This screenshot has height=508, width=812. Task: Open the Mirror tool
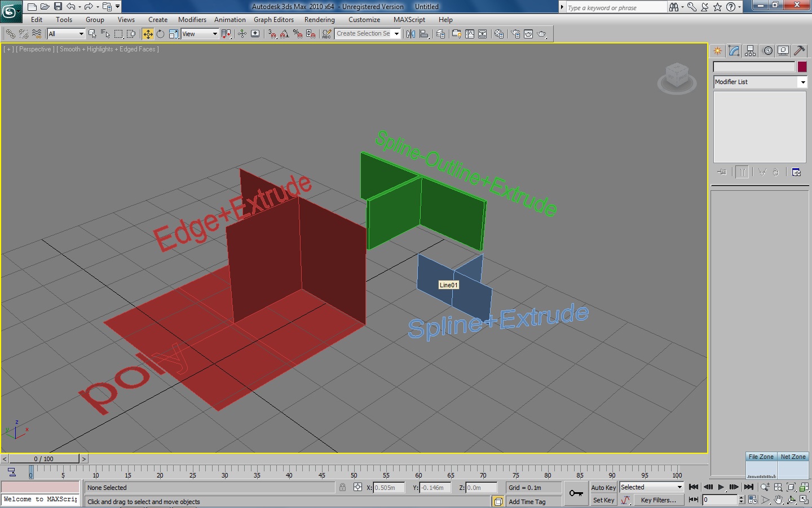(411, 34)
